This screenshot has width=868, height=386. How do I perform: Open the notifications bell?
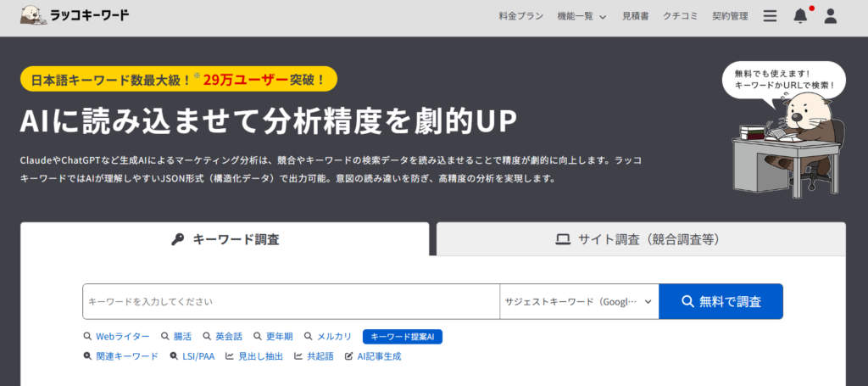800,16
